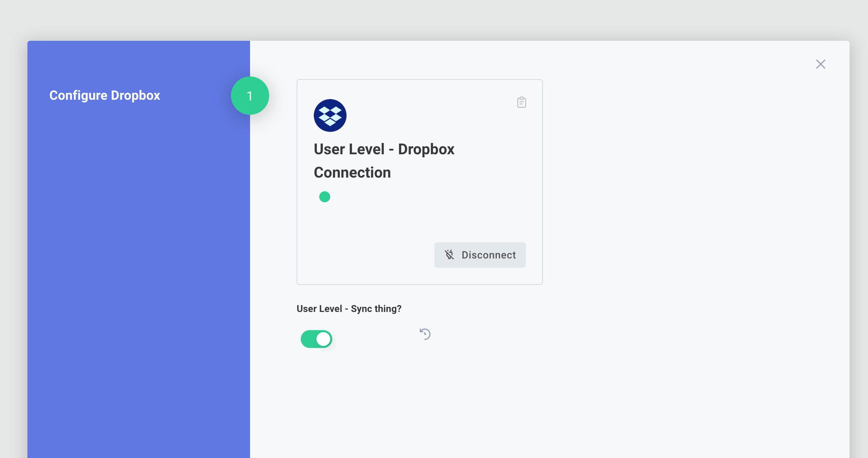Click the green active-state indicator below the title
868x458 pixels.
324,196
